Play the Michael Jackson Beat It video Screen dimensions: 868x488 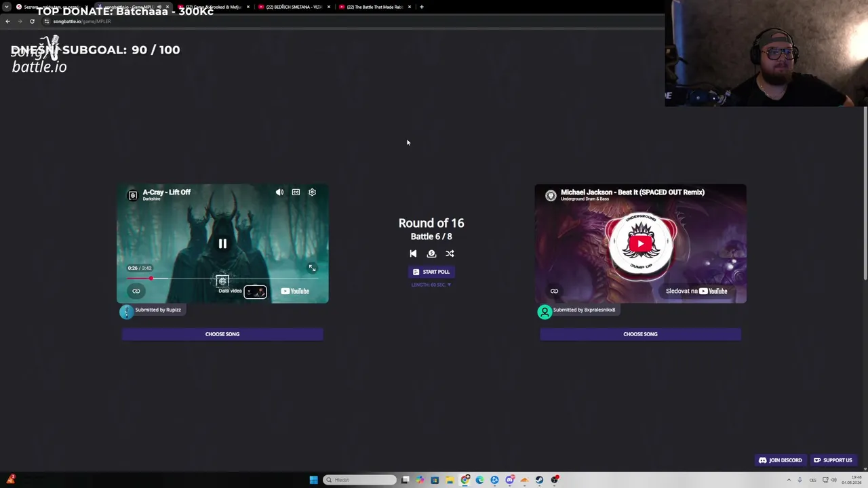coord(640,244)
